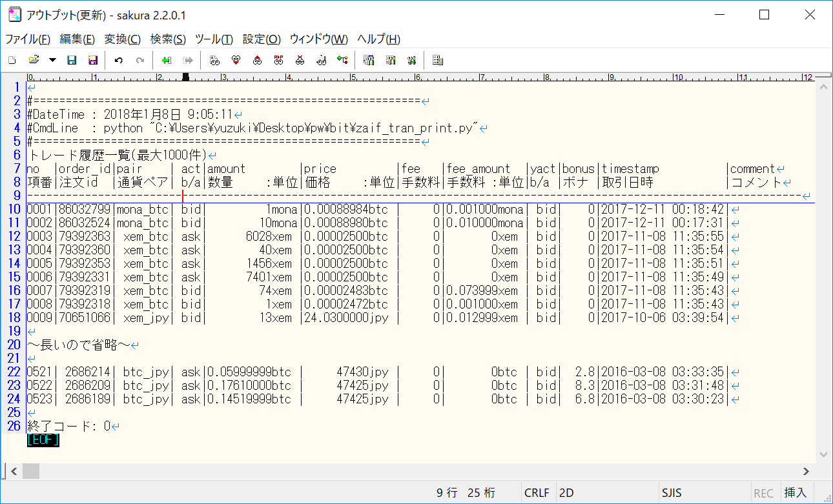Create a new document
The height and width of the screenshot is (504, 833).
click(12, 59)
